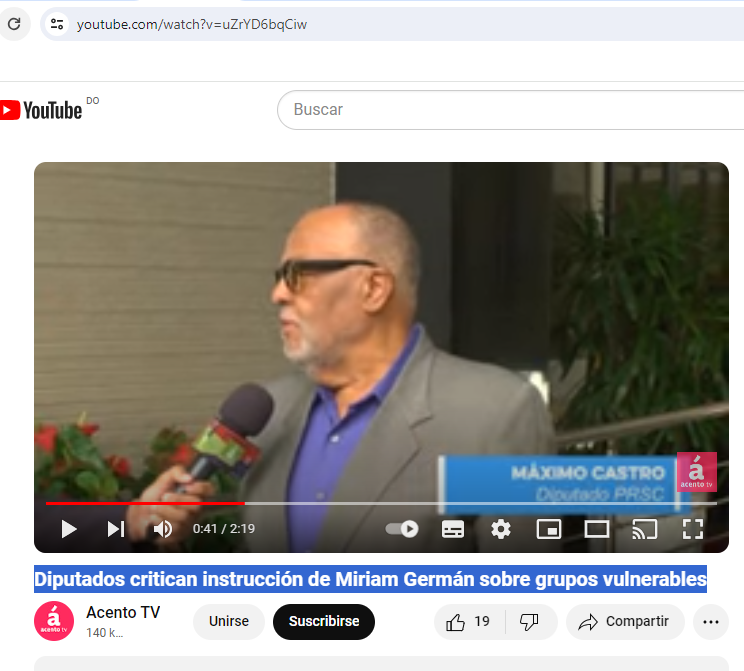Image resolution: width=744 pixels, height=671 pixels.
Task: Toggle subtitles/closed captions
Action: tap(453, 529)
